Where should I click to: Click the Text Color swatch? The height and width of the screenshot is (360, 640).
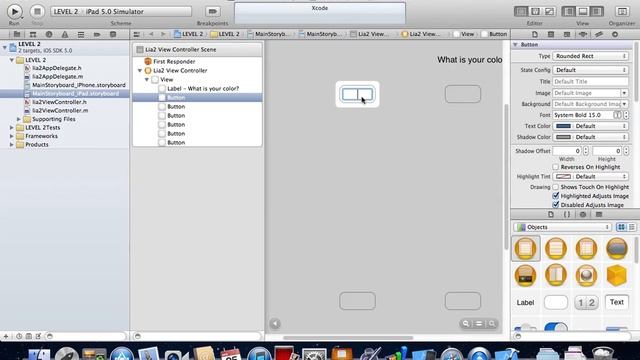tap(563, 126)
